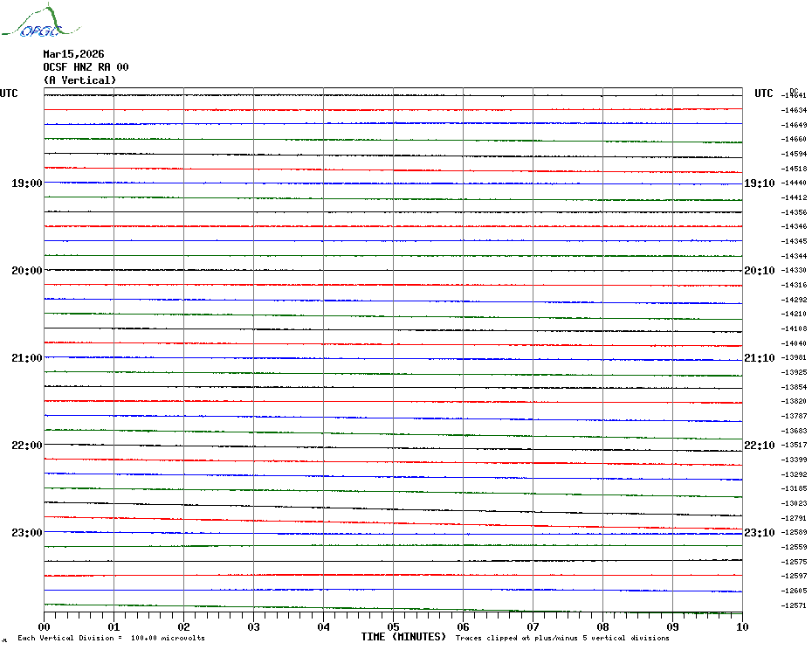This screenshot has width=812, height=650.
Task: Select the 21:00 hour marker on left
Action: click(26, 358)
